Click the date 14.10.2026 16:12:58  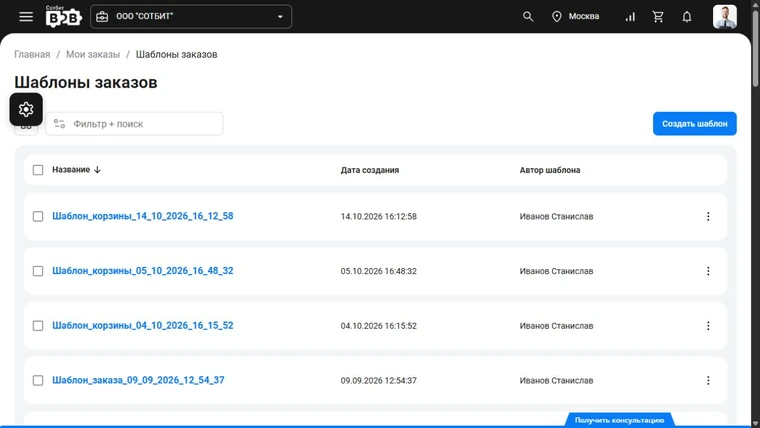click(x=379, y=217)
